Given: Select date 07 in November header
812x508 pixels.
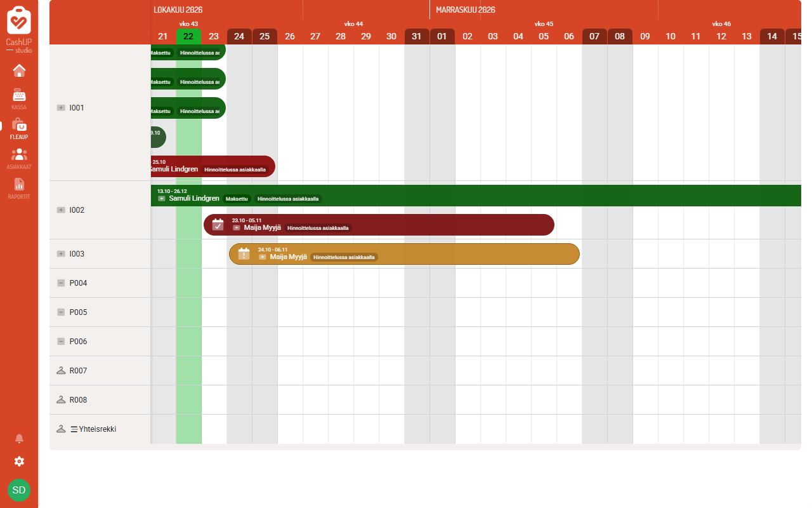Looking at the screenshot, I should click(594, 36).
